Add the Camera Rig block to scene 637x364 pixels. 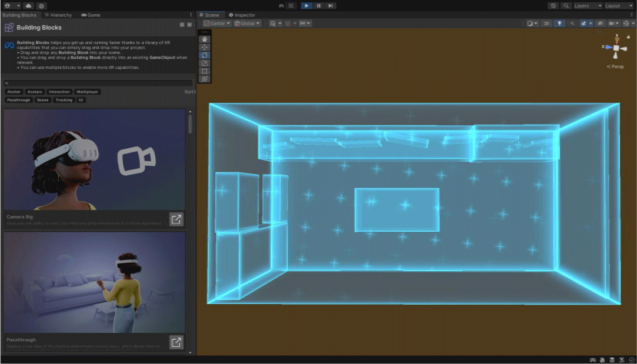coord(176,219)
